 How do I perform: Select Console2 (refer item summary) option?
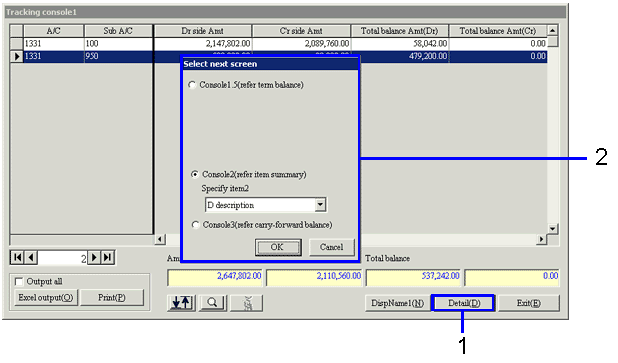195,174
